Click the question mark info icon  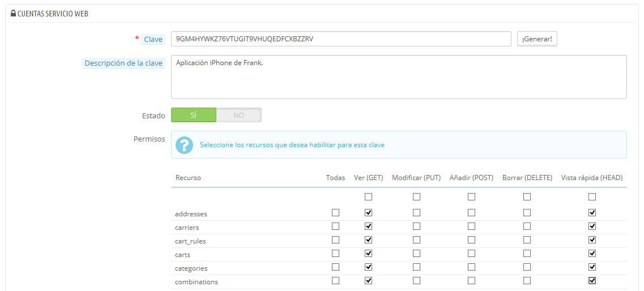[184, 145]
